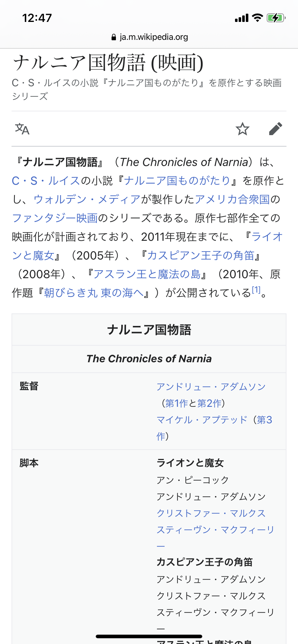The height and width of the screenshot is (644, 298).
Task: Tap the Wi-Fi status icon
Action: tap(257, 18)
